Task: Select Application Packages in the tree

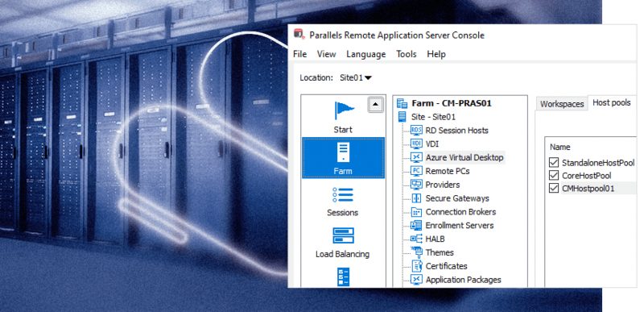Action: (464, 280)
